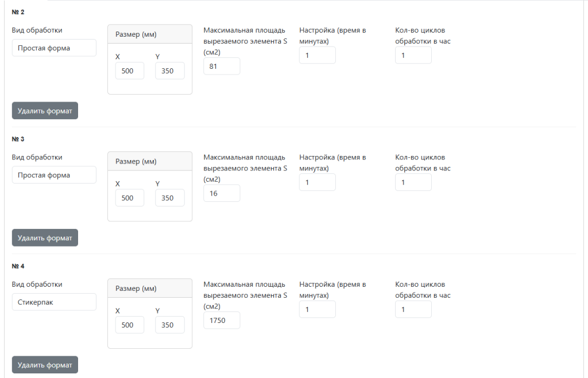Click the Удалить формат button under № 4
Image resolution: width=588 pixels, height=378 pixels.
click(45, 364)
